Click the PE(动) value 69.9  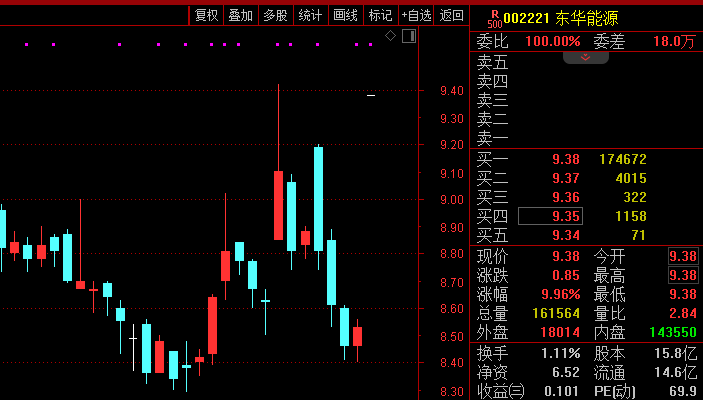pos(683,391)
